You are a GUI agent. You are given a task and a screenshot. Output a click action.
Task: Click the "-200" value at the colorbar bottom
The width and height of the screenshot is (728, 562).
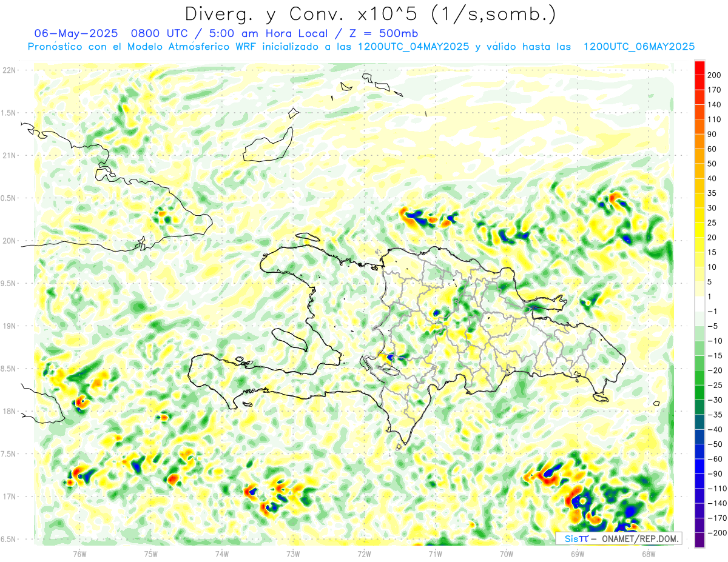point(717,533)
